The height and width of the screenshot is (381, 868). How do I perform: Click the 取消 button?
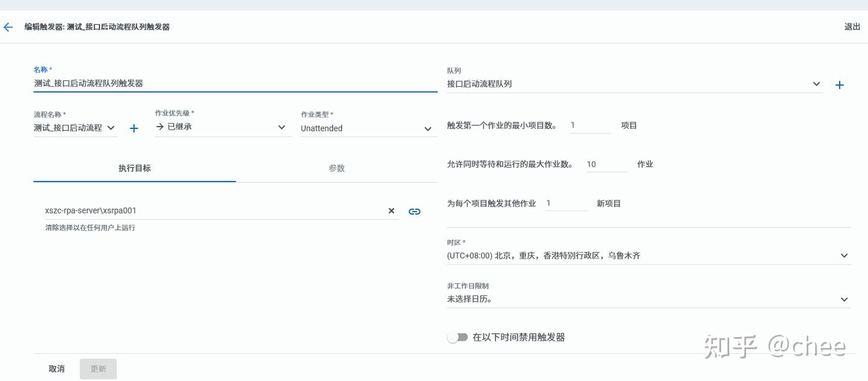click(57, 369)
